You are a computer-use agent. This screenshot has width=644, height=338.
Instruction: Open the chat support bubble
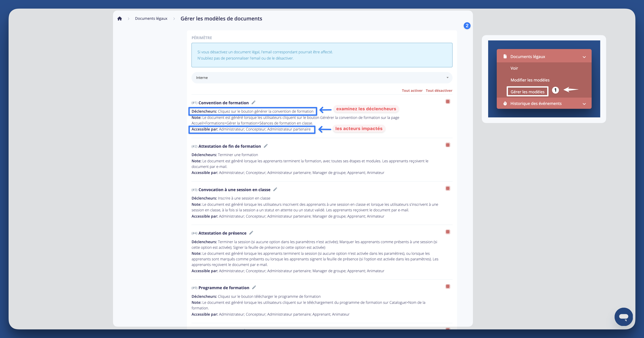tap(624, 317)
